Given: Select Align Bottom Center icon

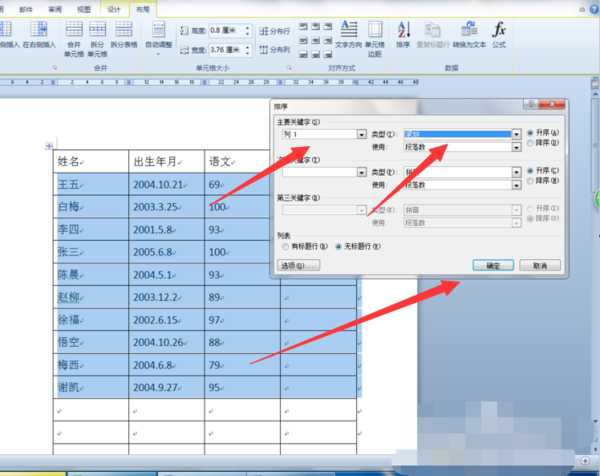Looking at the screenshot, I should coord(315,54).
